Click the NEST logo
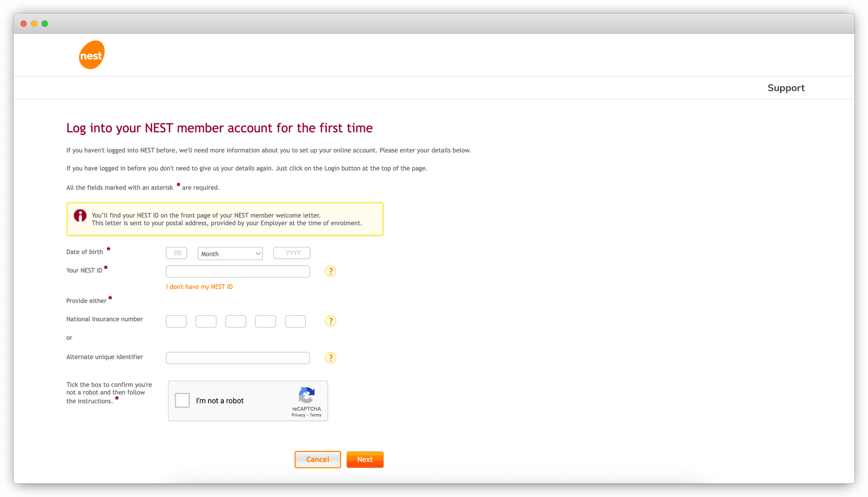868x497 pixels. coord(92,54)
